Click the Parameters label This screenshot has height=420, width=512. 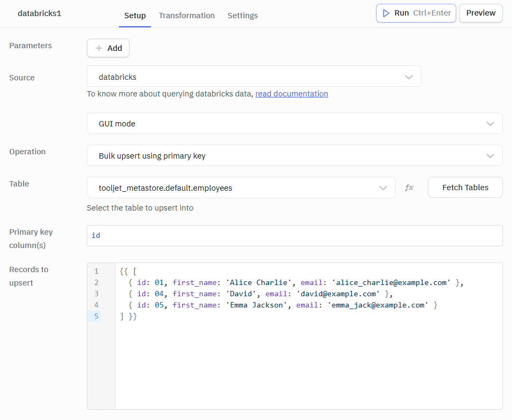click(31, 46)
